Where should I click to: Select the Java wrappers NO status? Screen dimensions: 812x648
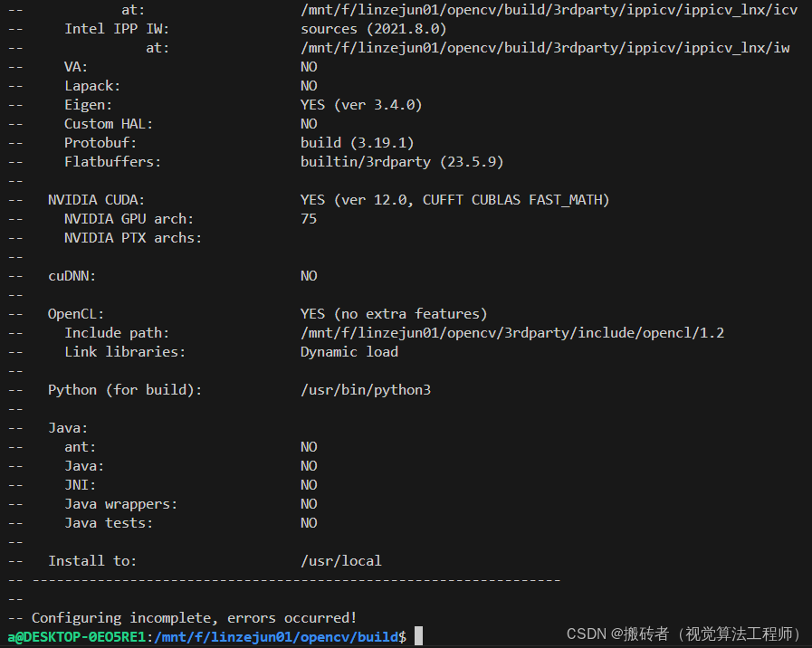click(x=309, y=503)
